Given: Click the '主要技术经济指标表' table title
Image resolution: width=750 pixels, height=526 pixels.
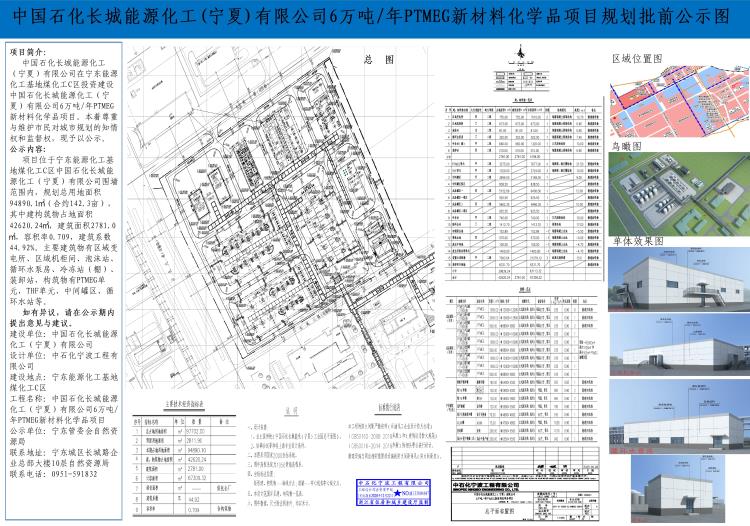Looking at the screenshot, I should tap(184, 405).
